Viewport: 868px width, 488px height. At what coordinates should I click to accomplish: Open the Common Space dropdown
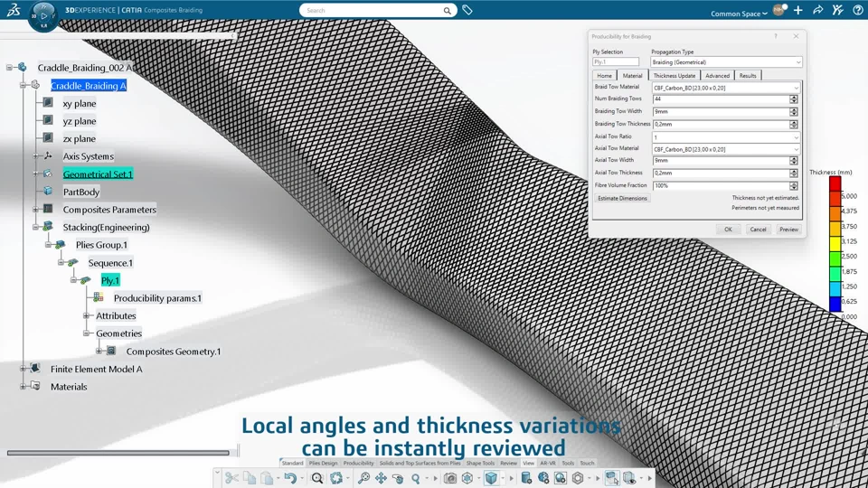point(739,14)
